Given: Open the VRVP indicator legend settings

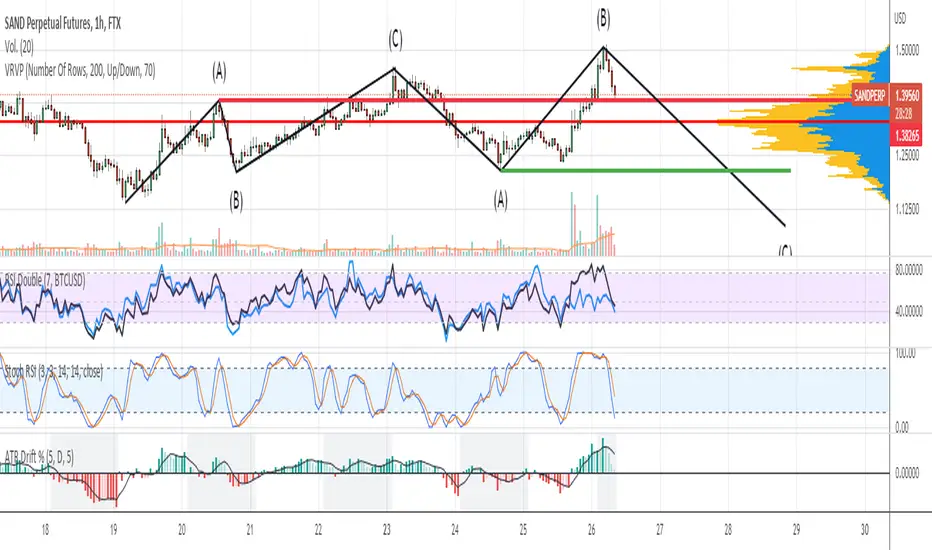Looking at the screenshot, I should pyautogui.click(x=80, y=71).
